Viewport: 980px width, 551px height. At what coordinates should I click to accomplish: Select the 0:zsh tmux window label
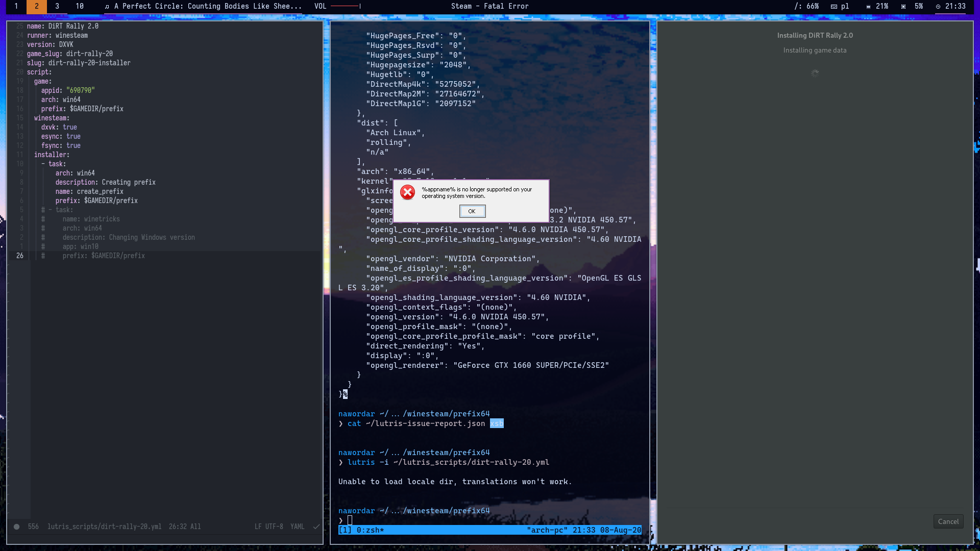tap(370, 530)
